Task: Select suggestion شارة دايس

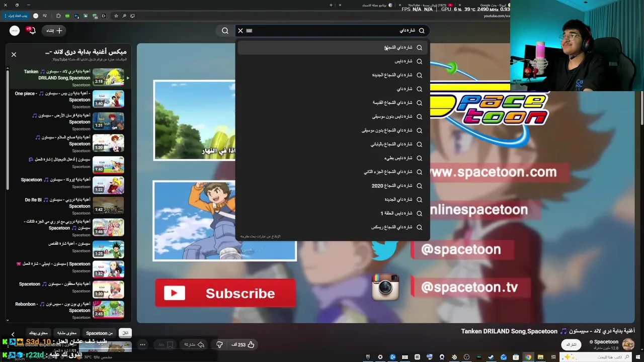Action: (x=333, y=61)
